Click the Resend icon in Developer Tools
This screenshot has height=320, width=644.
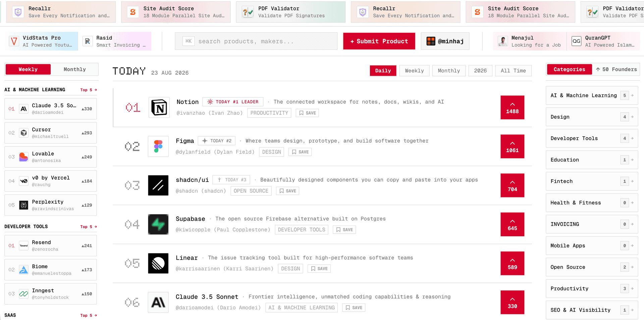point(23,246)
